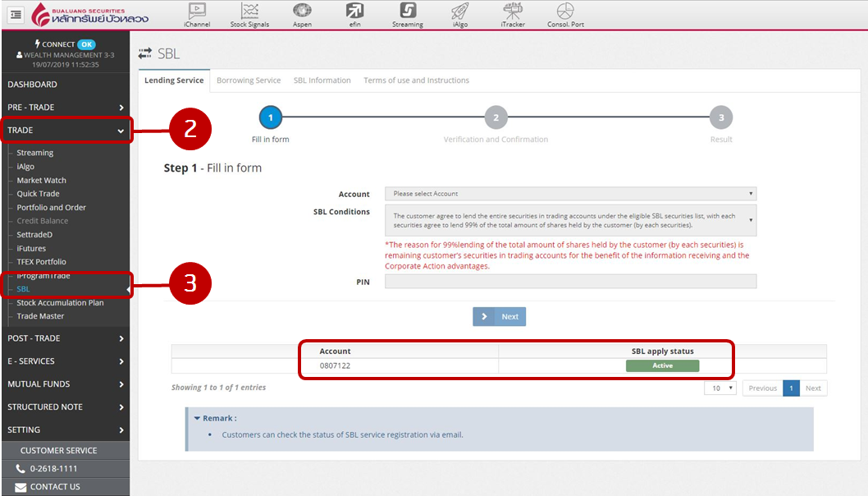
Task: Click customer service number 0-2618-1111
Action: pyautogui.click(x=53, y=469)
